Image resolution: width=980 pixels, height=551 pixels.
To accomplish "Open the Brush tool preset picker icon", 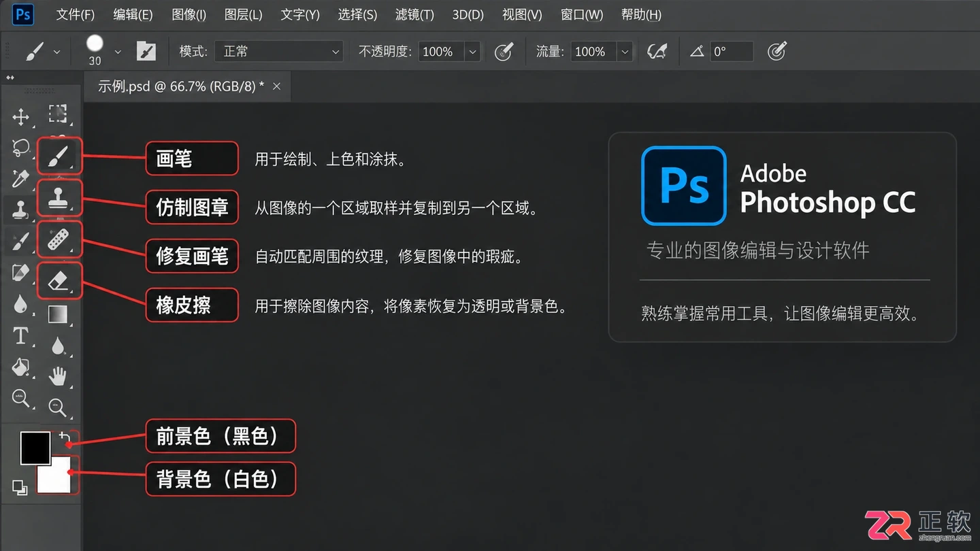I will click(35, 51).
